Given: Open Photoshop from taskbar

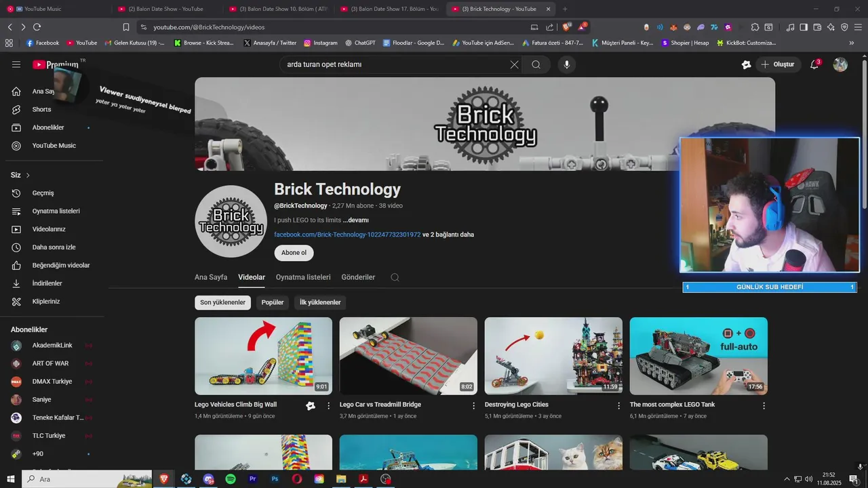Looking at the screenshot, I should point(275,479).
